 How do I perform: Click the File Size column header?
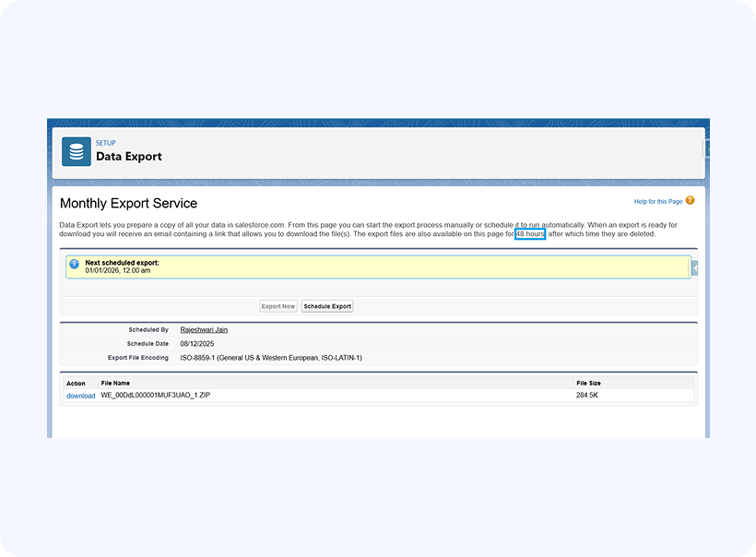coord(588,384)
